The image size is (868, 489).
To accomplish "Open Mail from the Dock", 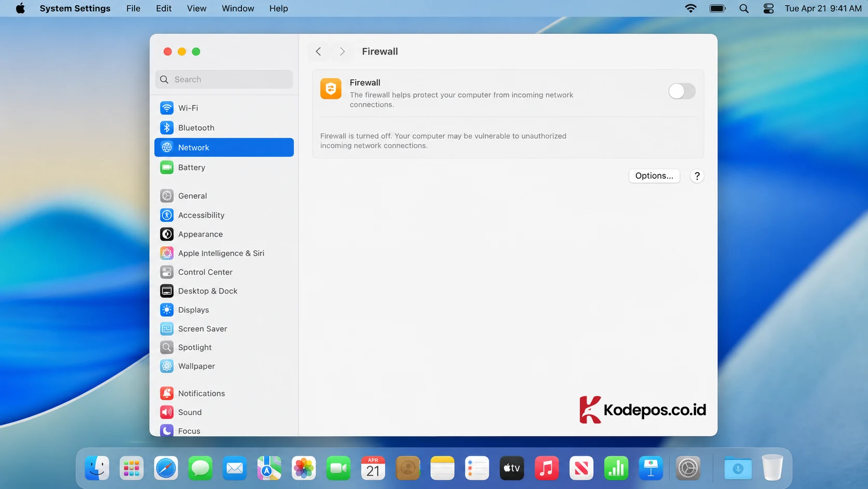I will click(235, 468).
